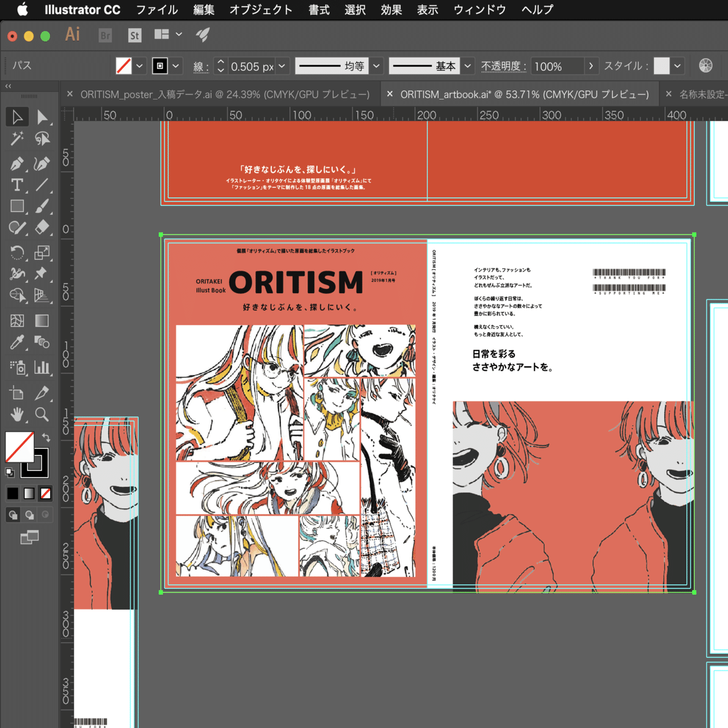This screenshot has width=728, height=728.
Task: Collapse the tools panel with the double chevron
Action: coord(8,86)
